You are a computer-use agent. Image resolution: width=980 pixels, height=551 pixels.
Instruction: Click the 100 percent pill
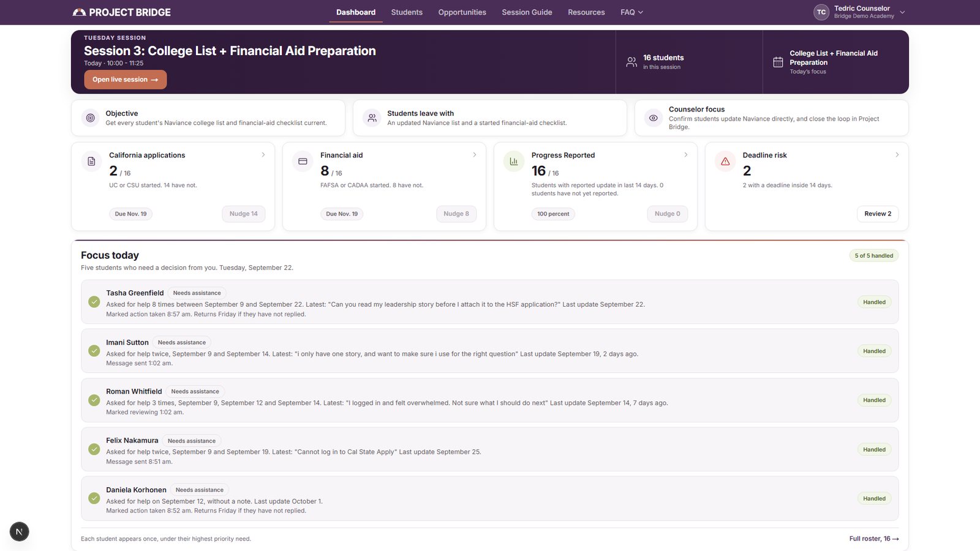click(x=553, y=214)
